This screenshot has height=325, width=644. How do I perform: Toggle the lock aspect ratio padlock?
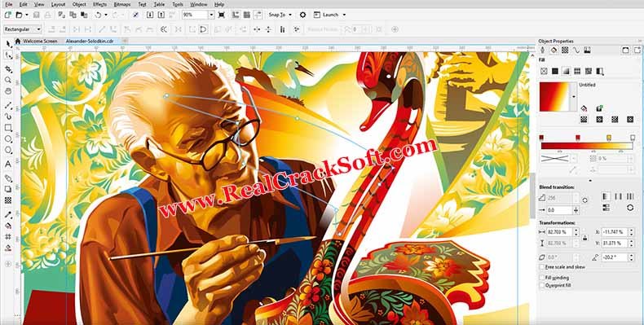[584, 238]
